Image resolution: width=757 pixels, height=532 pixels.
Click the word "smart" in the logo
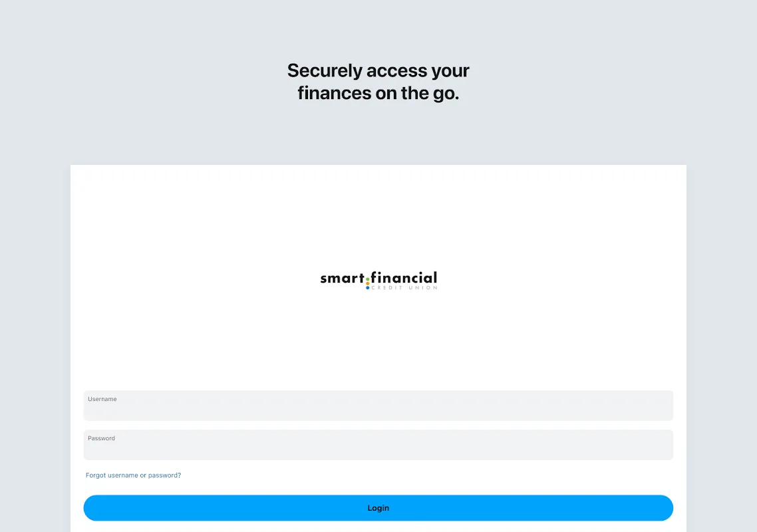coord(342,279)
